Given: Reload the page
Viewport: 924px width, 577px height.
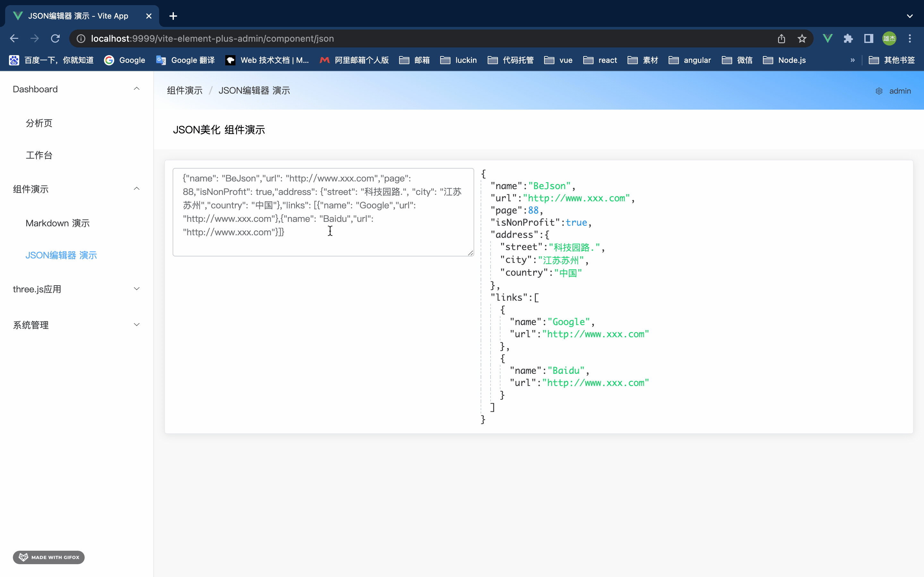Looking at the screenshot, I should click(x=56, y=38).
